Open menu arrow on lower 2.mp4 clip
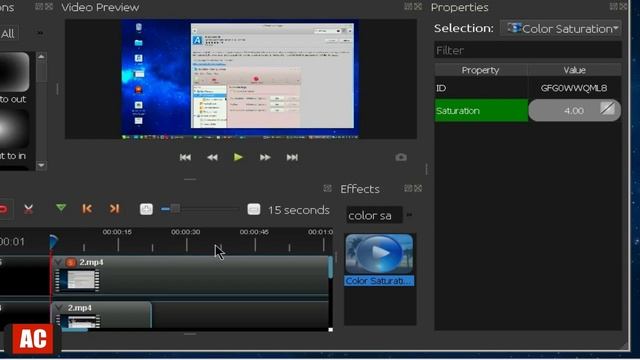 59,307
